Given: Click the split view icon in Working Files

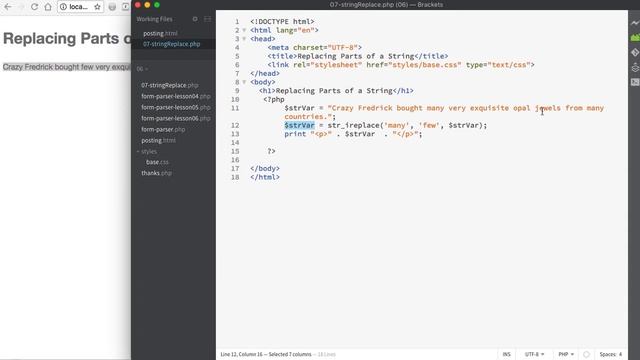Looking at the screenshot, I should click(207, 19).
